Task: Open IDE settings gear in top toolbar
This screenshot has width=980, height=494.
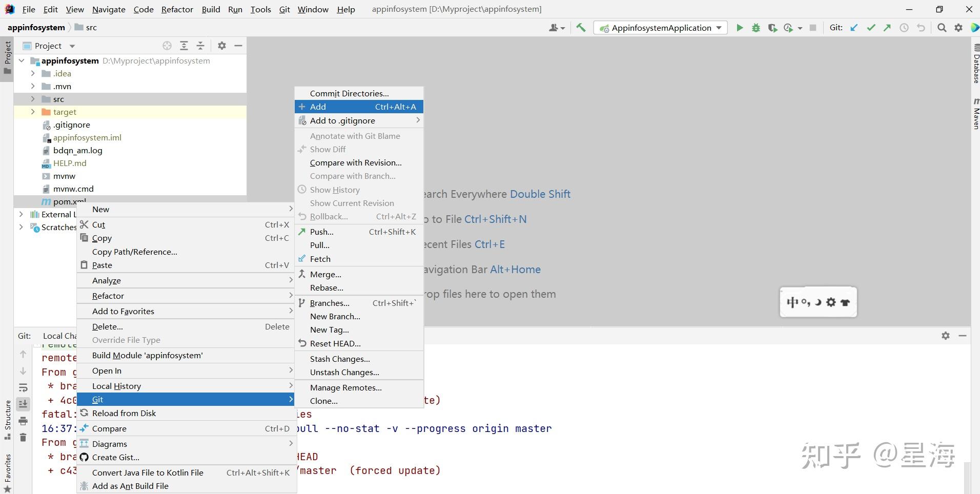Action: click(x=958, y=28)
